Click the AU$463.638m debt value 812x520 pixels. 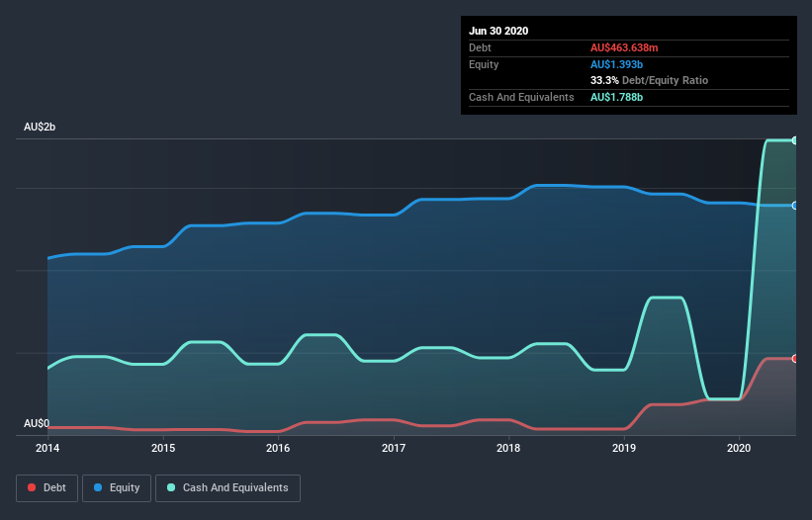pyautogui.click(x=624, y=47)
